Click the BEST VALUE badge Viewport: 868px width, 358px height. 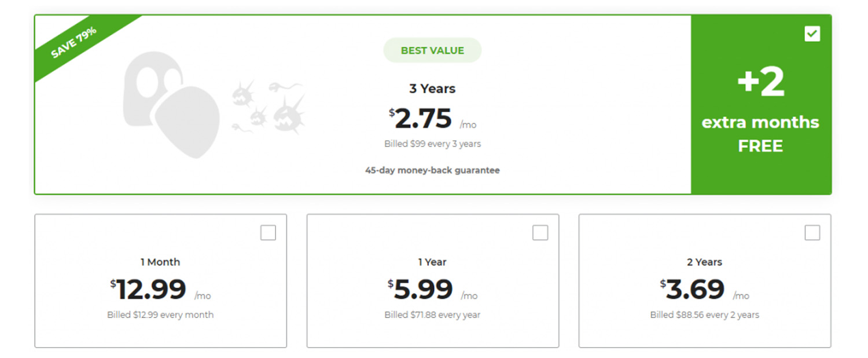tap(432, 50)
